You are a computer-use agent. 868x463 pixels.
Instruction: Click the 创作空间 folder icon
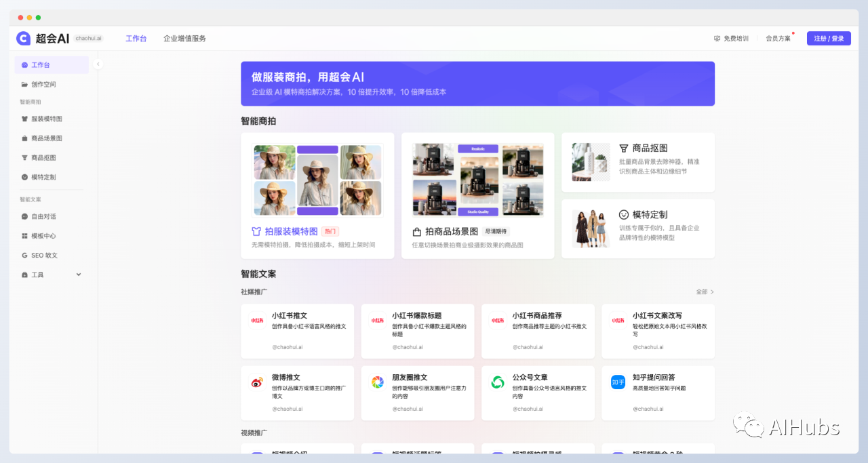point(24,85)
